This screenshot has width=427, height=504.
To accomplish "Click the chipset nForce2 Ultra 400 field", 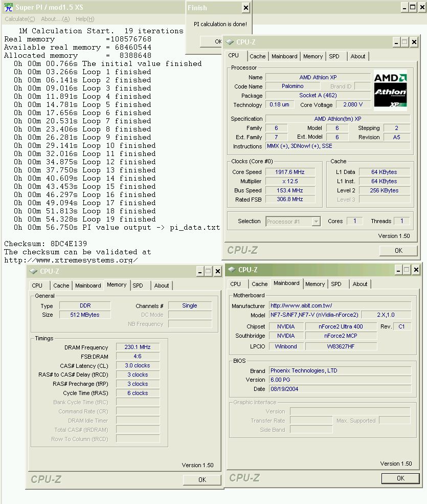I will coord(341,326).
